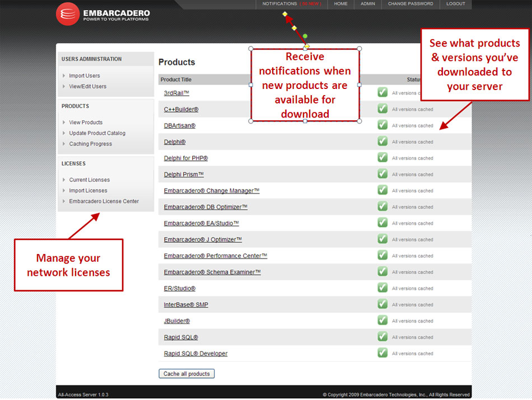Click the green check icon for ER/Studio®

click(382, 288)
